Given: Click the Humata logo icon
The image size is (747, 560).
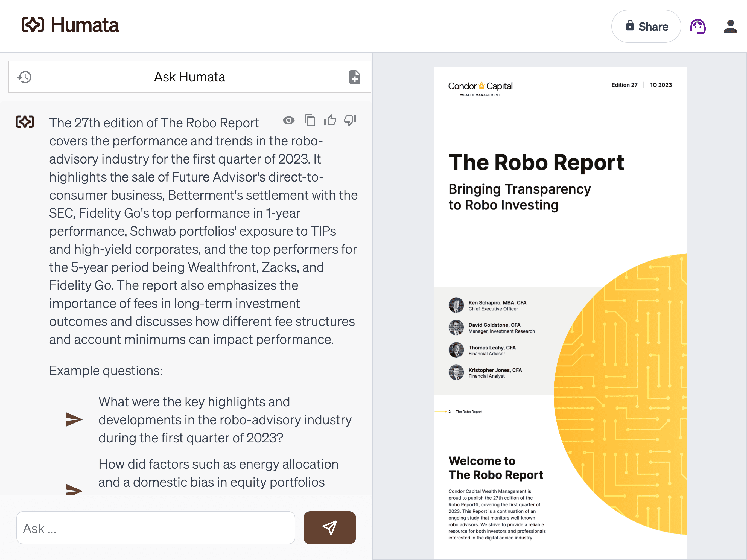Looking at the screenshot, I should [33, 25].
